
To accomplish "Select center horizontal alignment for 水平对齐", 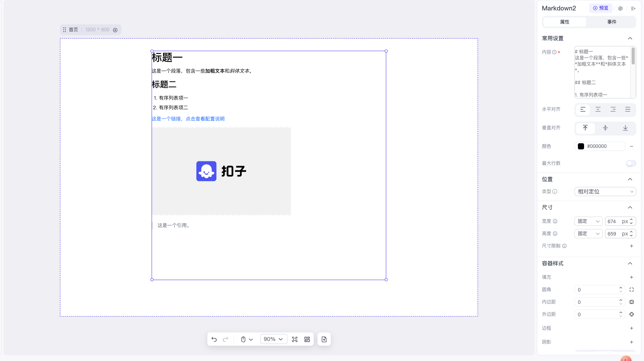I will (598, 110).
